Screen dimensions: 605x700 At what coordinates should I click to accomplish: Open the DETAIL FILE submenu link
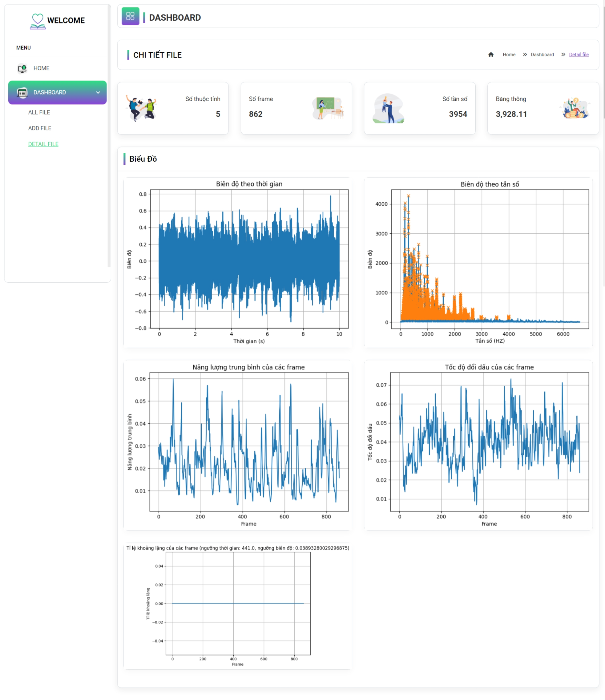coord(43,144)
